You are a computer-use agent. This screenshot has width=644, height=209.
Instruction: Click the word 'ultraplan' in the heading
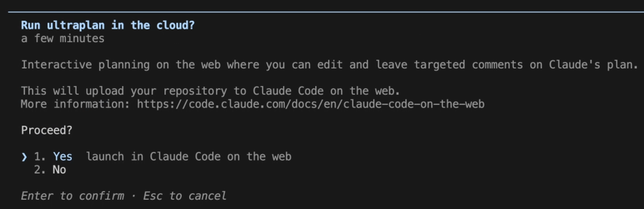(x=76, y=25)
